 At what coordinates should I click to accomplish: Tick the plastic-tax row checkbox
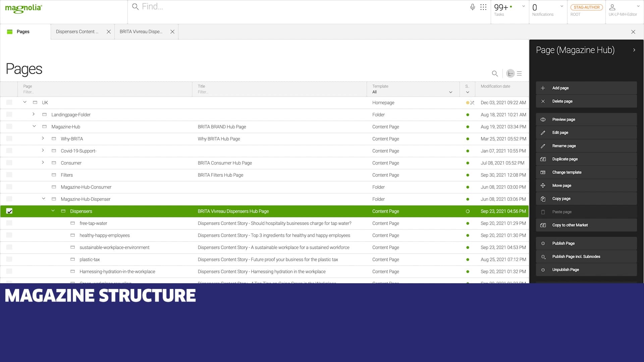[9, 259]
